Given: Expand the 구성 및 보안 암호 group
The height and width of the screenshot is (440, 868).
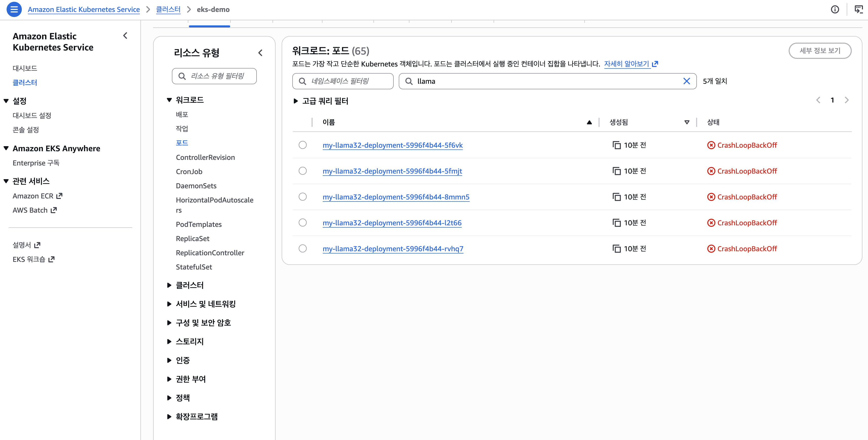Looking at the screenshot, I should point(169,323).
